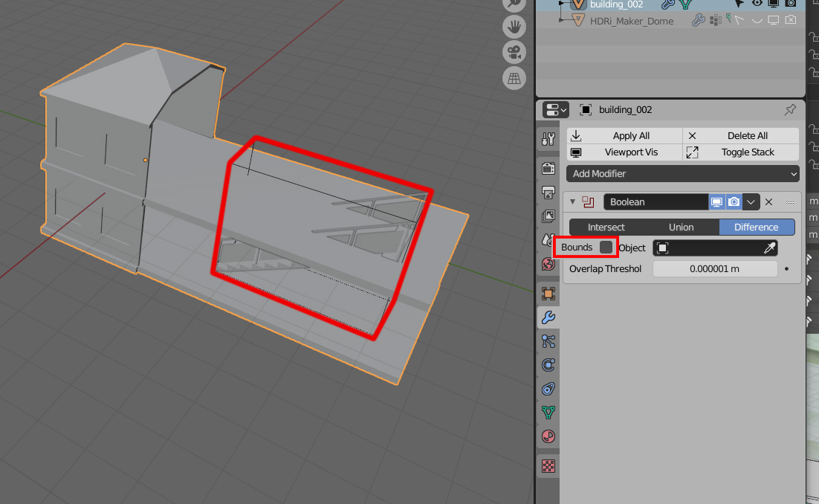Open the Object properties tab
This screenshot has height=504, width=819.
[548, 294]
